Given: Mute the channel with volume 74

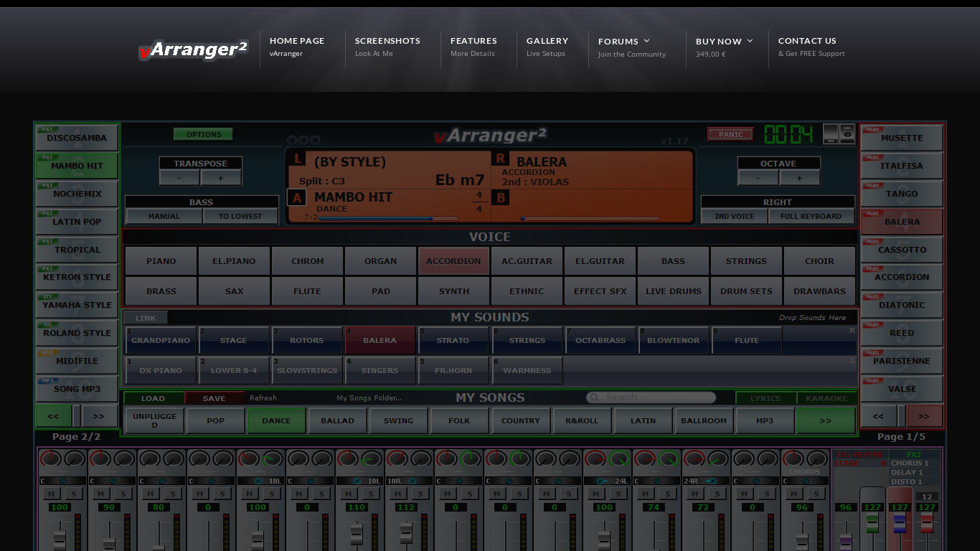Looking at the screenshot, I should 644,494.
